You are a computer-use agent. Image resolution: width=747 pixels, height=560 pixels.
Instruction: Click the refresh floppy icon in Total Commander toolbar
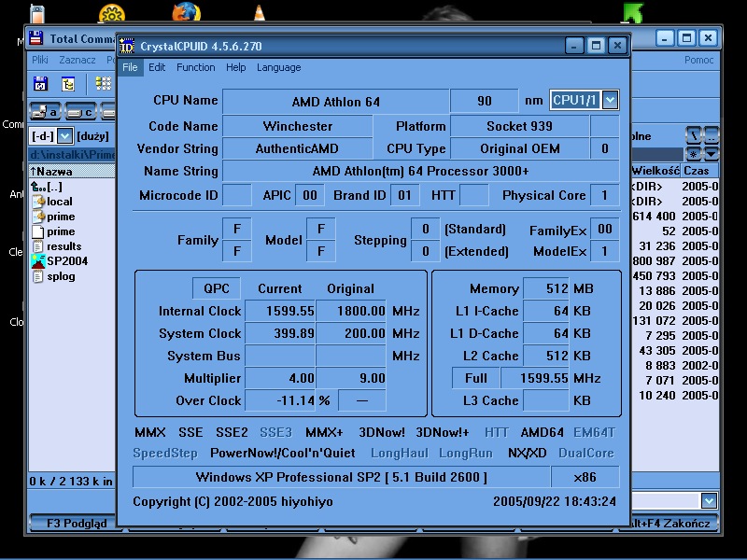tap(41, 83)
